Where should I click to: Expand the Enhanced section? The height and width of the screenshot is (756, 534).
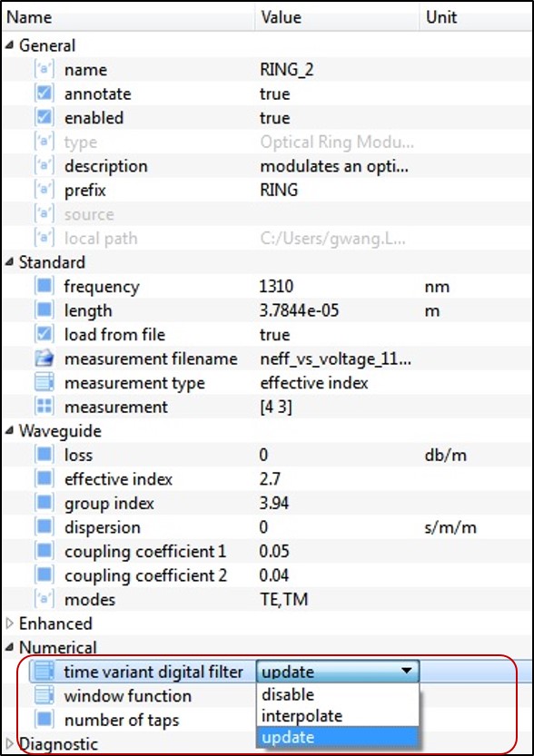click(x=10, y=623)
